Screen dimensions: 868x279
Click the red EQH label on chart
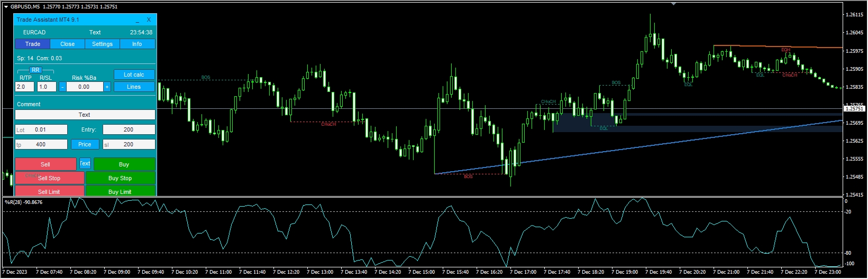click(x=785, y=50)
